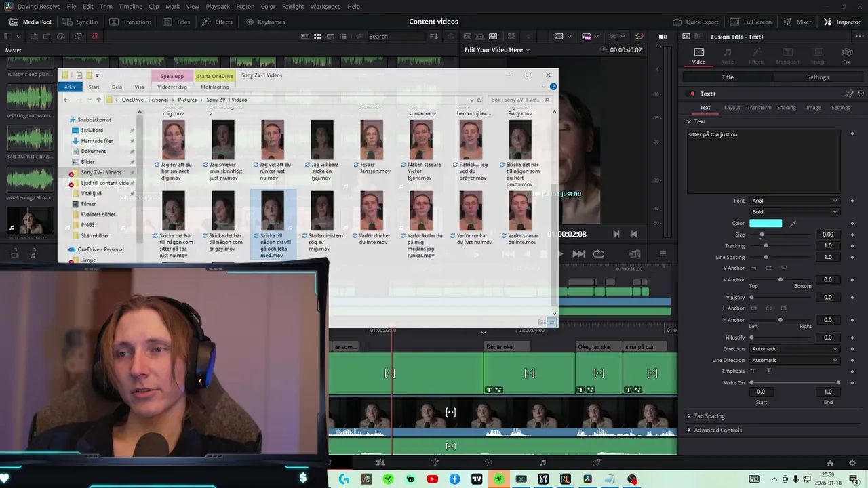Toggle strikethrough Emphasis icon
This screenshot has width=868, height=488.
(x=753, y=371)
